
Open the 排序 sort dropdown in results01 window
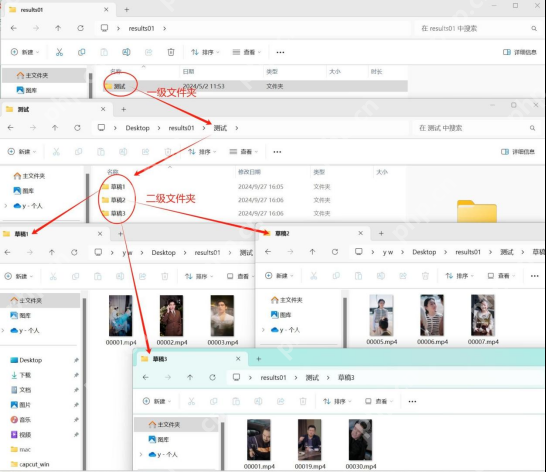click(x=205, y=52)
